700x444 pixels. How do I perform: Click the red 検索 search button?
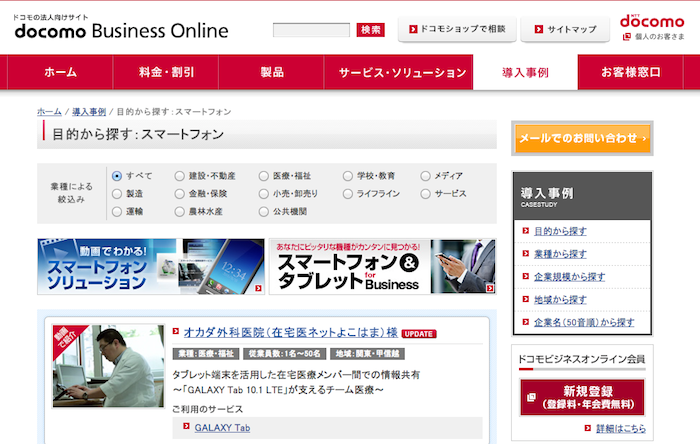pos(371,30)
